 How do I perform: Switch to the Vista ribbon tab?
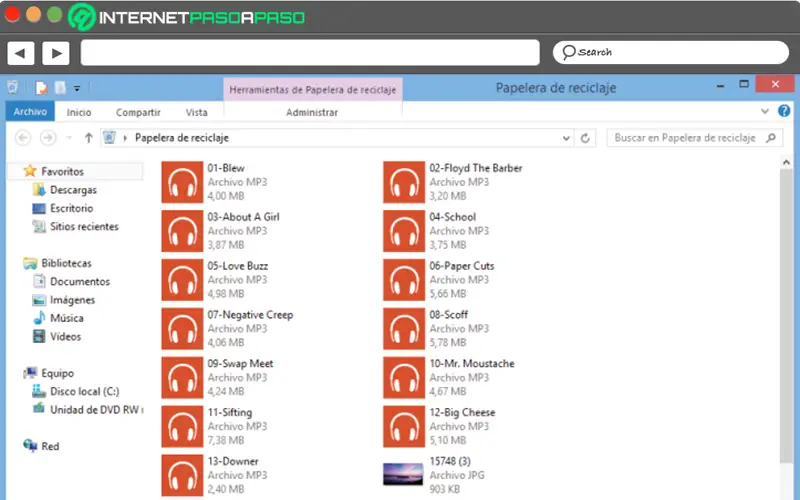196,112
